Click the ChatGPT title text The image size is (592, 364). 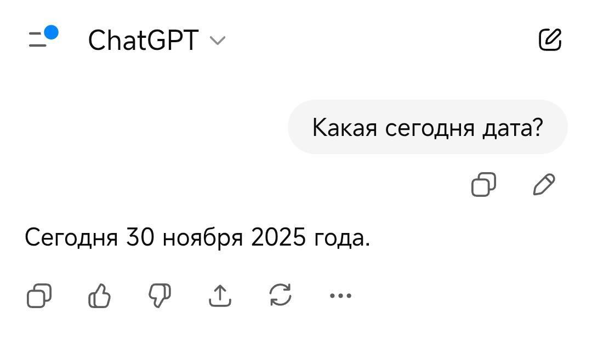pos(143,41)
